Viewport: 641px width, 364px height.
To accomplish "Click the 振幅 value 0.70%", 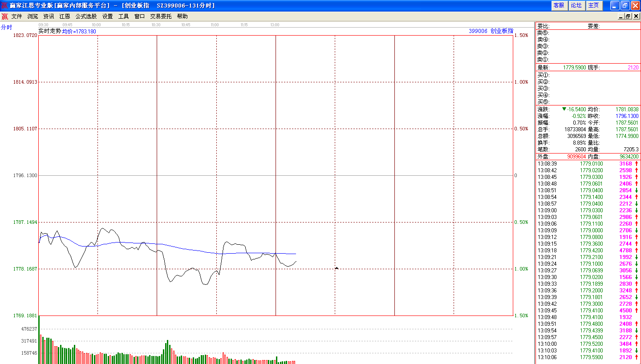I will tap(580, 123).
